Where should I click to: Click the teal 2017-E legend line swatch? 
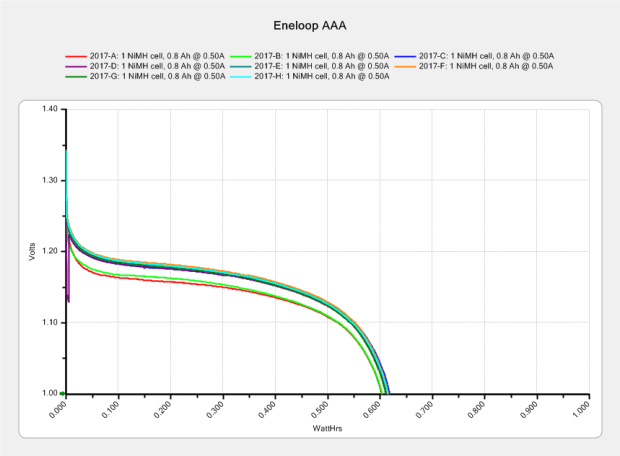(240, 66)
